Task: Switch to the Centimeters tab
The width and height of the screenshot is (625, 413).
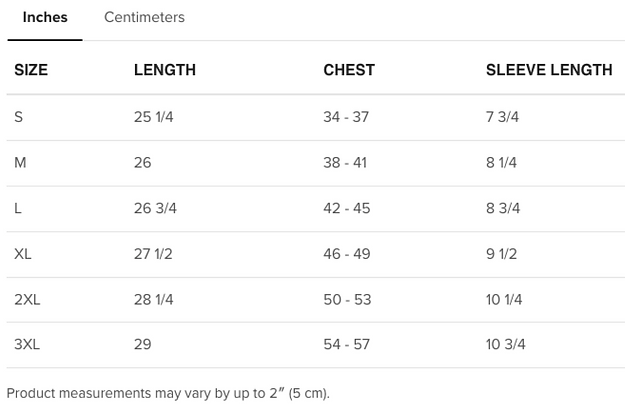Action: click(x=144, y=18)
